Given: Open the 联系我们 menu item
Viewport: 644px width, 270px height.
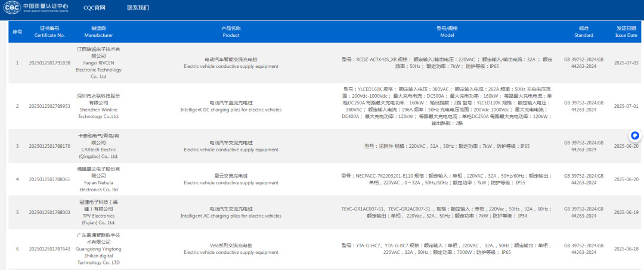Looking at the screenshot, I should point(138,8).
